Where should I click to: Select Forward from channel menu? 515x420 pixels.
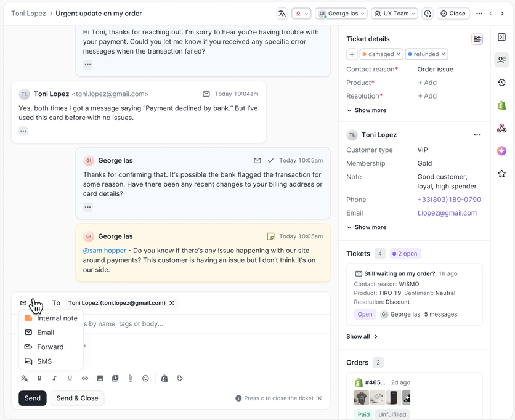pos(51,347)
